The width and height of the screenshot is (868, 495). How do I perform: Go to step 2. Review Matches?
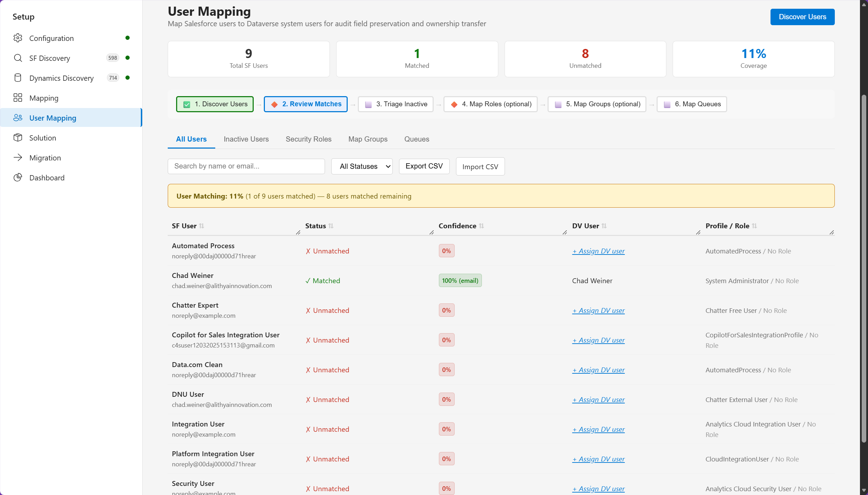pyautogui.click(x=306, y=104)
